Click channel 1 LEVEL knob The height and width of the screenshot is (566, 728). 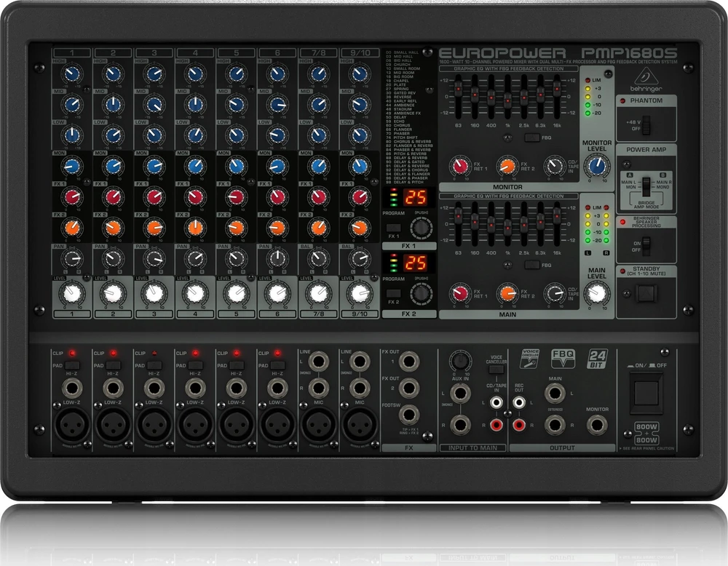[72, 293]
